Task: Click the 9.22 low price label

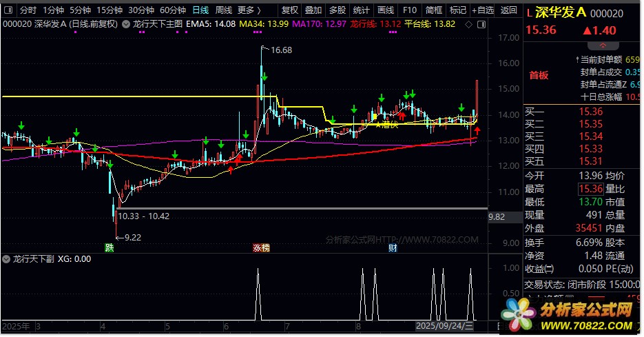Action: [133, 238]
